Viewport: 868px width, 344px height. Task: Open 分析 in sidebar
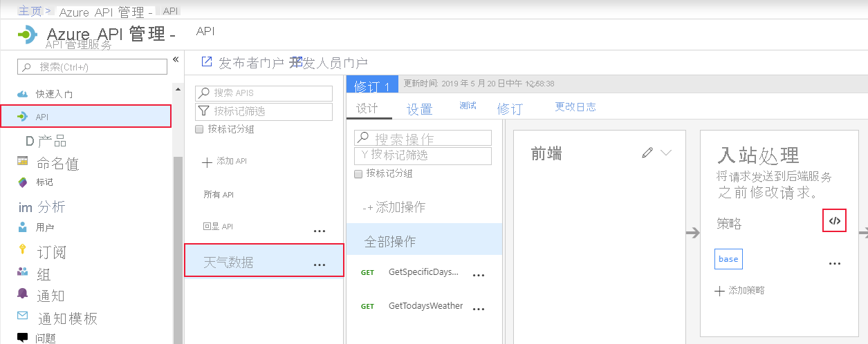(x=51, y=207)
